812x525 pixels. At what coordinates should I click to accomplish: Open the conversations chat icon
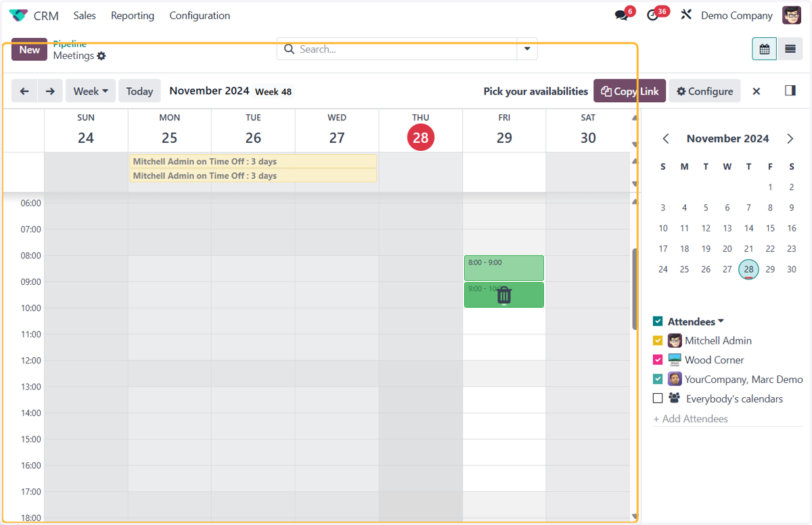point(621,16)
